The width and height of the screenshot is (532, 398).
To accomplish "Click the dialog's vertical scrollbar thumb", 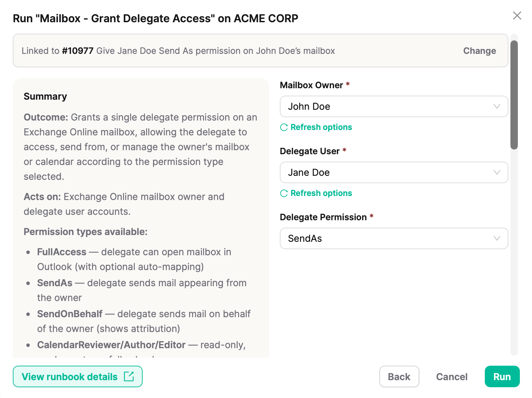I will coord(514,95).
